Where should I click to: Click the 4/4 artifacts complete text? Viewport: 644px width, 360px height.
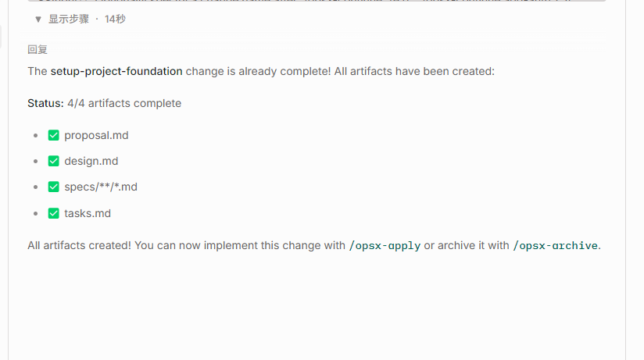tap(124, 103)
